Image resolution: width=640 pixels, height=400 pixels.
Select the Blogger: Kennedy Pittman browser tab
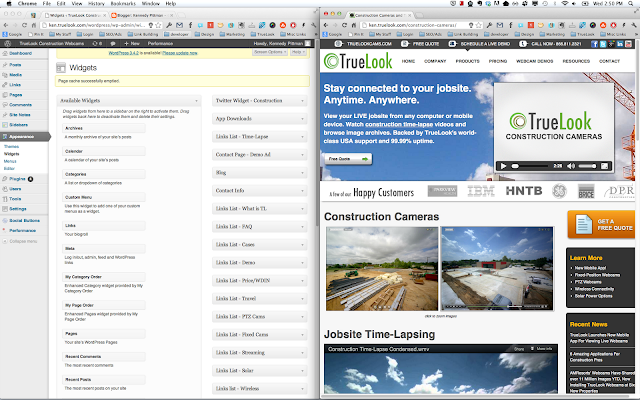(x=140, y=15)
